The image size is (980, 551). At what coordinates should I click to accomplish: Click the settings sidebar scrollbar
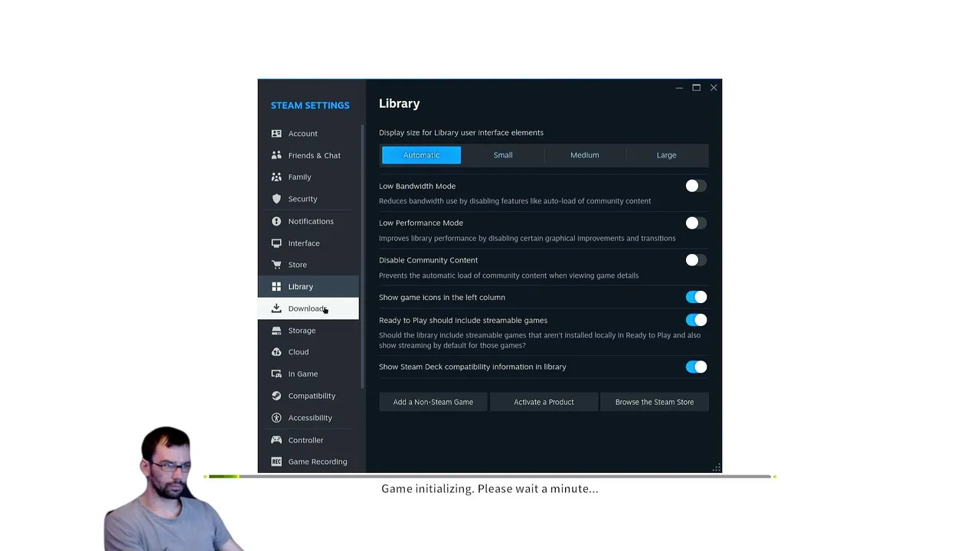point(363,256)
